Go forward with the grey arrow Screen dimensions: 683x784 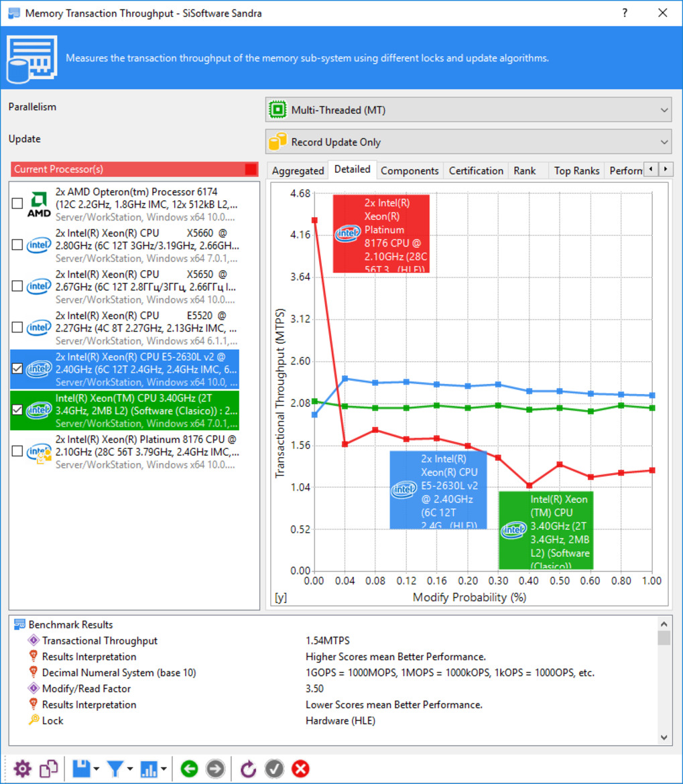(216, 769)
